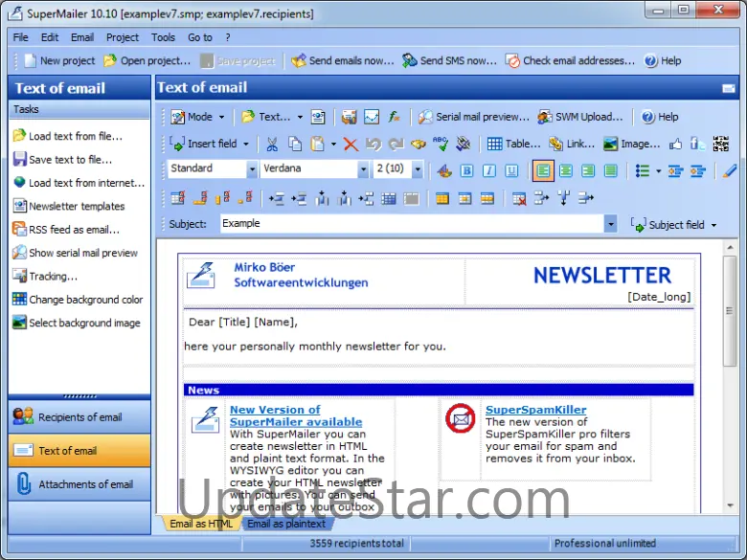
Task: Cut selection with scissors icon
Action: click(x=272, y=144)
